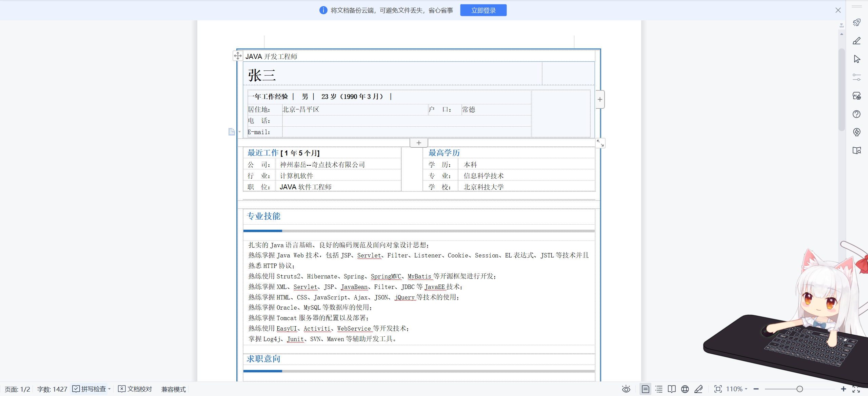Click the blue login now button
The width and height of the screenshot is (868, 396).
[483, 10]
